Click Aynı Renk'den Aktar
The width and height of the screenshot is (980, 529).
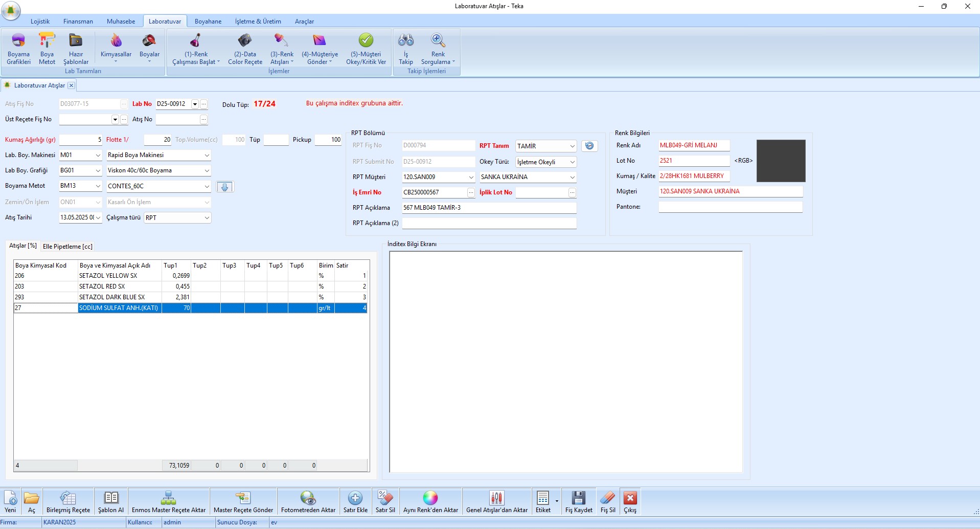click(430, 501)
